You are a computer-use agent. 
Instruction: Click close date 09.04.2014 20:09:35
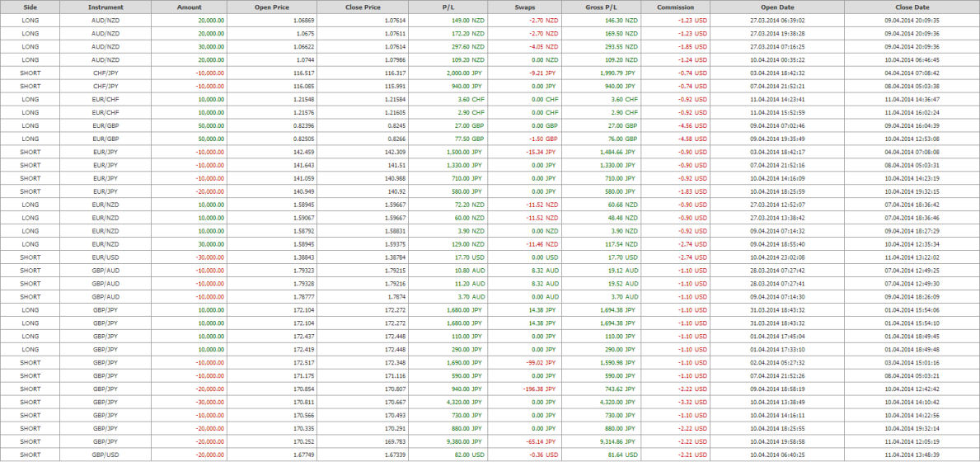[912, 21]
